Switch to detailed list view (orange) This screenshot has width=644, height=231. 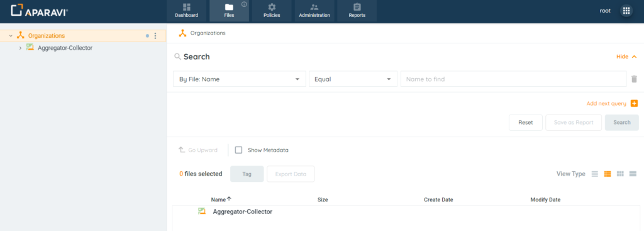tap(608, 174)
